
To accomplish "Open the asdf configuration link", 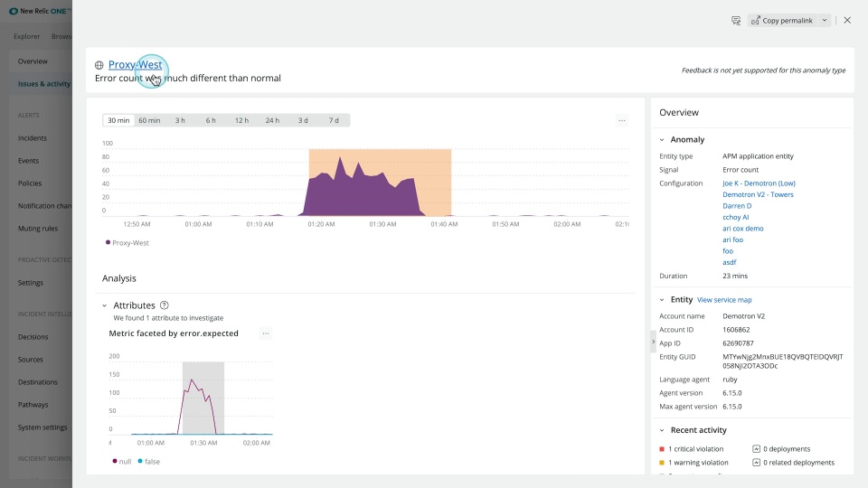I will tap(729, 262).
